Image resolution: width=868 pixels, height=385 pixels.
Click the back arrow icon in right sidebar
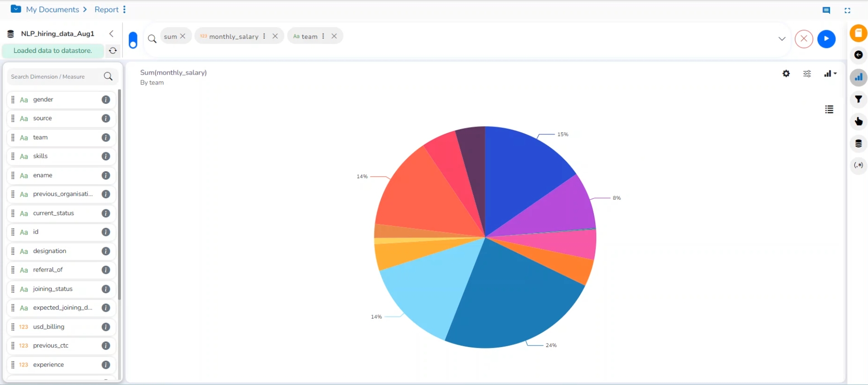tap(858, 55)
